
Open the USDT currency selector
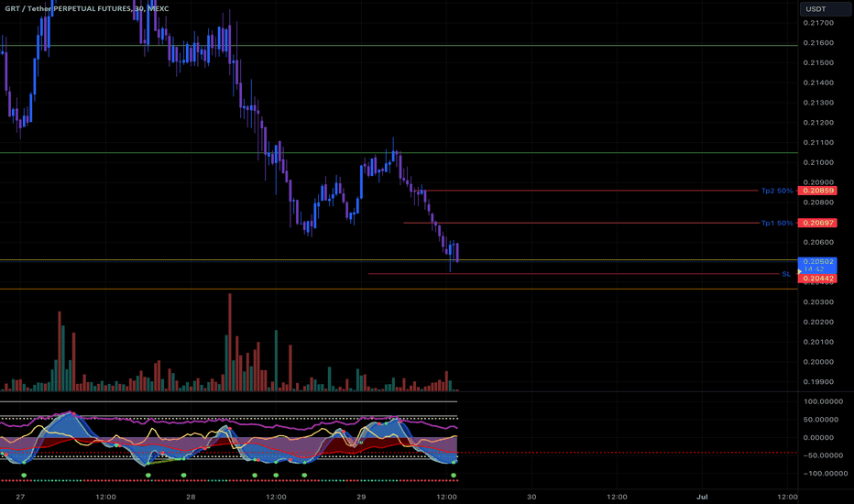[x=825, y=9]
